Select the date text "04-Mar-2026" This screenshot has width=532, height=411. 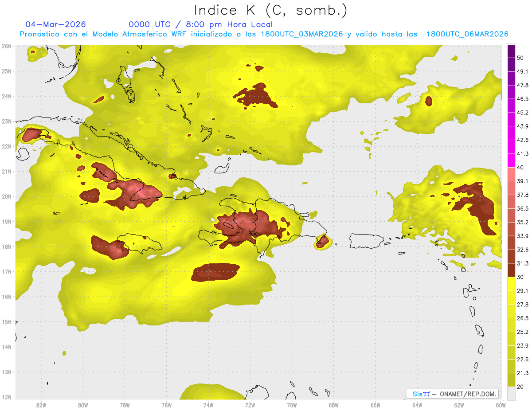point(56,24)
